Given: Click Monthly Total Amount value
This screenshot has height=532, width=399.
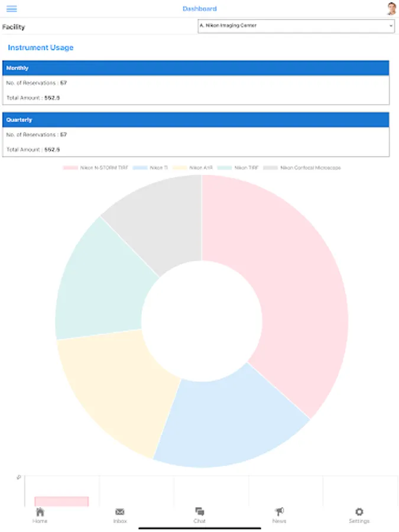Looking at the screenshot, I should tap(52, 98).
